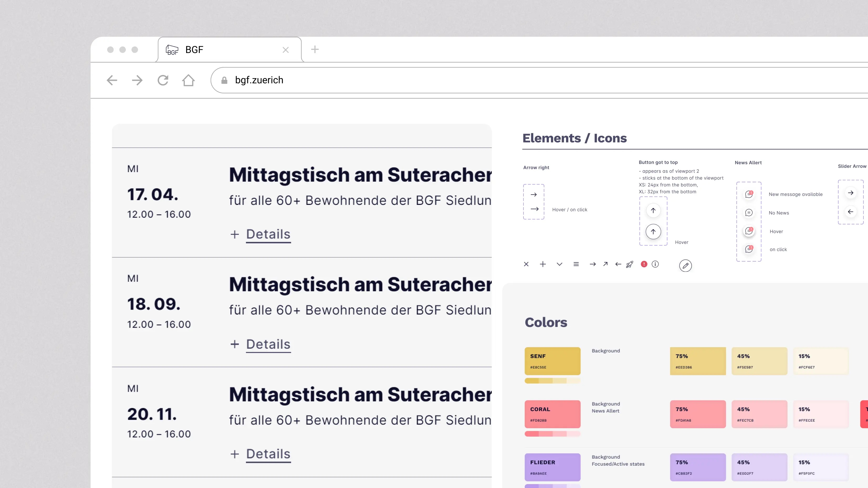Pick the Coral 15% swatch #FFECEE
This screenshot has width=868, height=488.
(821, 414)
